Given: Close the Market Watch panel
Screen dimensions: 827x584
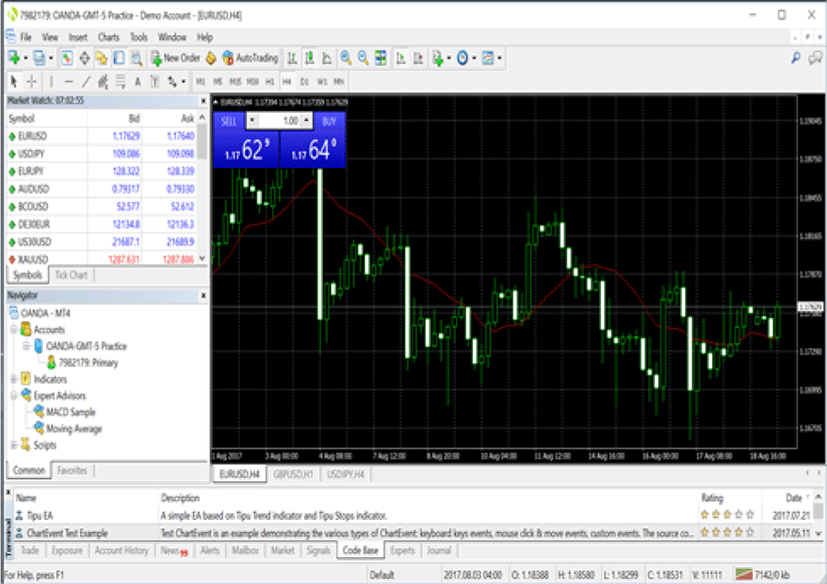Looking at the screenshot, I should [x=203, y=101].
